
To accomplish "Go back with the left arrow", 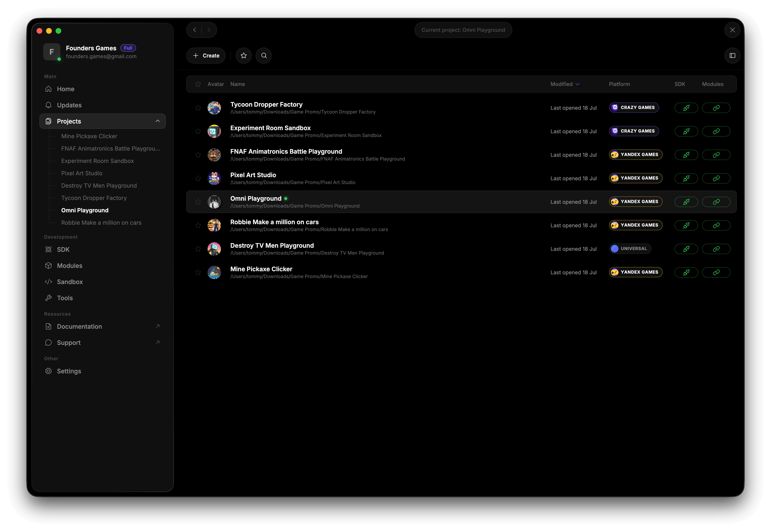I will [x=195, y=30].
